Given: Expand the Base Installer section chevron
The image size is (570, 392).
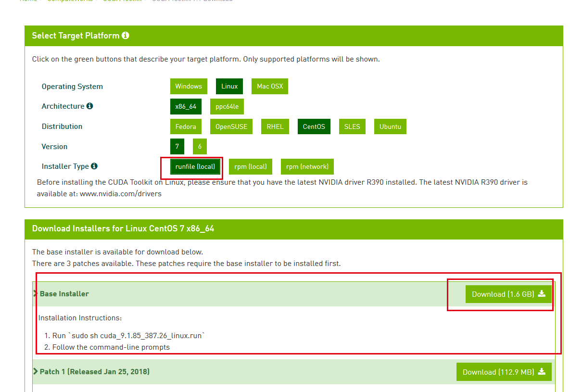Looking at the screenshot, I should [x=35, y=293].
